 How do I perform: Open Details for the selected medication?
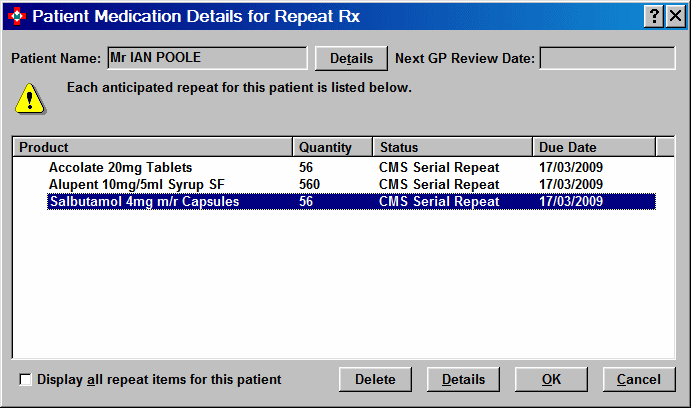tap(463, 380)
